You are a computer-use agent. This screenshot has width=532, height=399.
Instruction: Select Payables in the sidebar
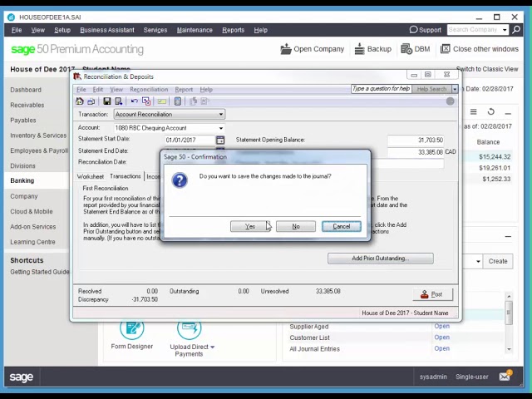(23, 121)
